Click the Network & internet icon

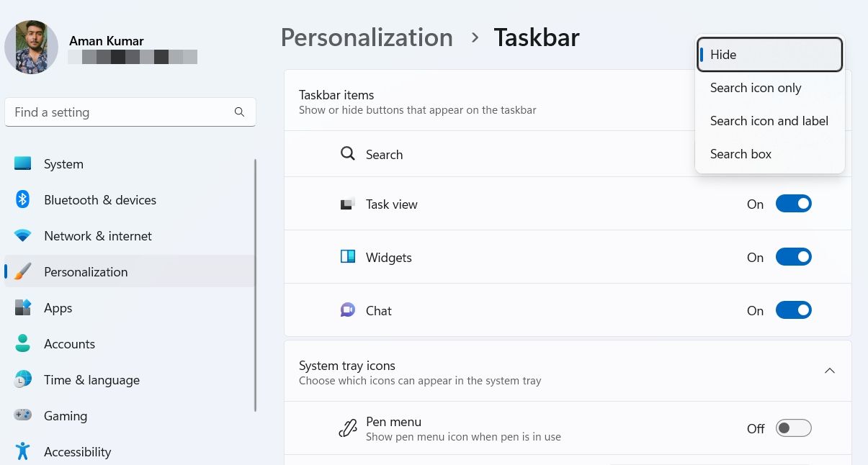[x=22, y=235]
